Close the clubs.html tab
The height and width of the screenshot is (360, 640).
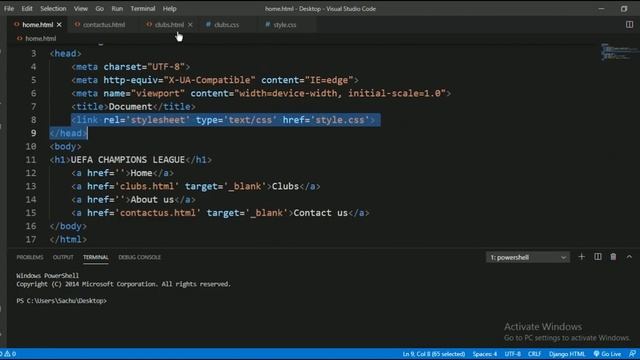point(190,25)
